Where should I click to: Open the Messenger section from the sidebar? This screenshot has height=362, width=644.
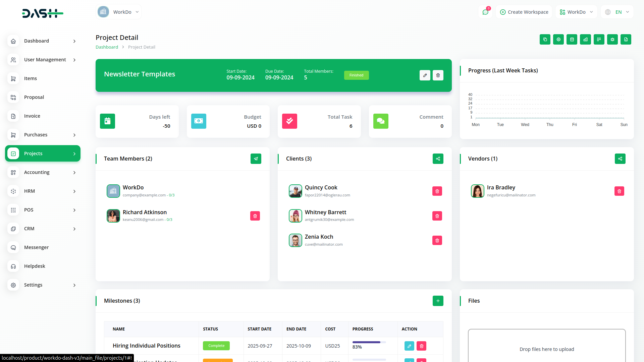coord(36,247)
